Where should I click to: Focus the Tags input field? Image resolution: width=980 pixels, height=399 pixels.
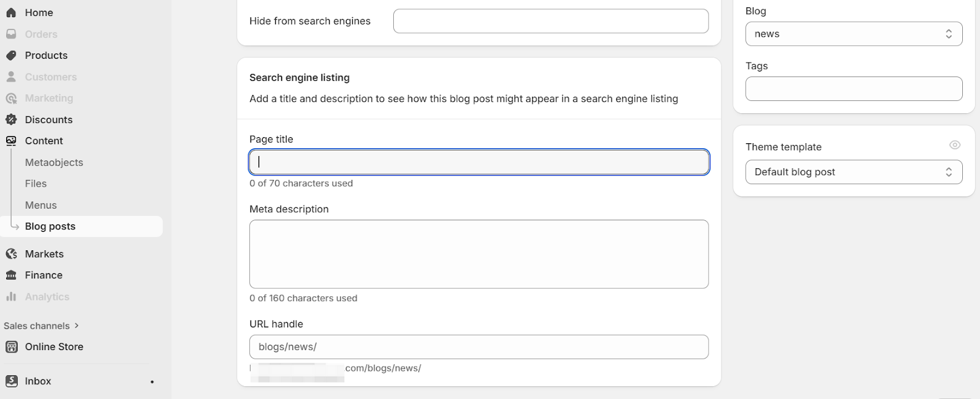(853, 89)
